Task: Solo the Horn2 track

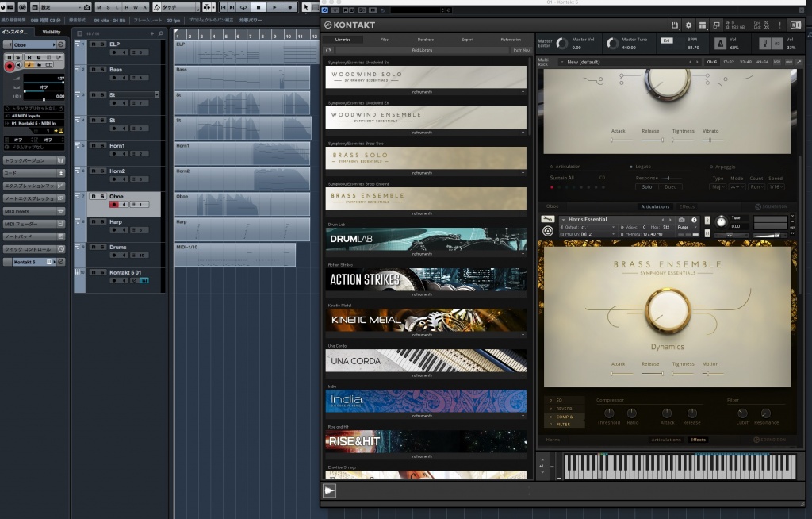Action: [102, 171]
